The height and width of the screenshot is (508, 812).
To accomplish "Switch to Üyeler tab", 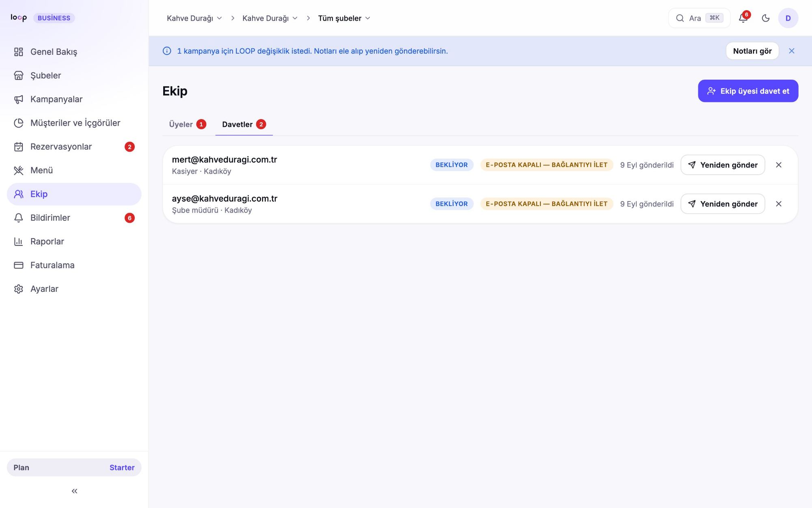I will pyautogui.click(x=188, y=124).
